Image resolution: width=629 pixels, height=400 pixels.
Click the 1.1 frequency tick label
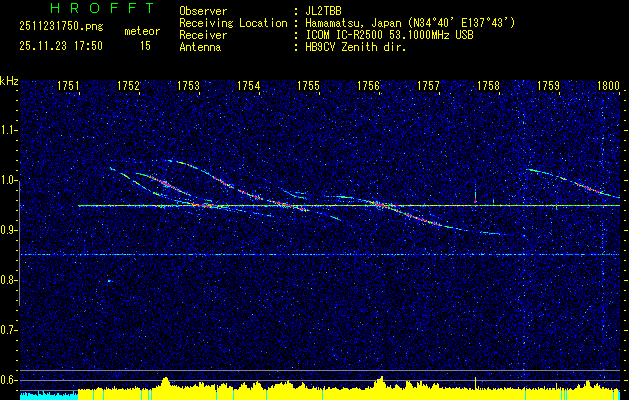click(x=9, y=131)
